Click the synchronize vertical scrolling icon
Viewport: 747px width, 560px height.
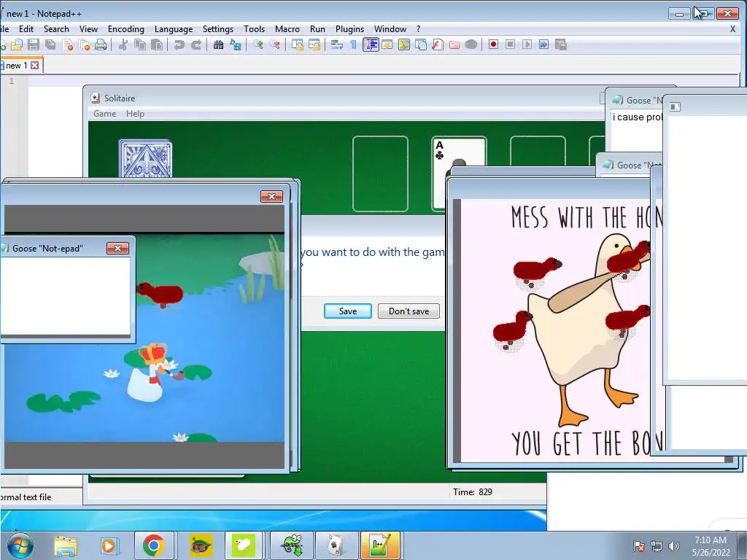click(298, 44)
